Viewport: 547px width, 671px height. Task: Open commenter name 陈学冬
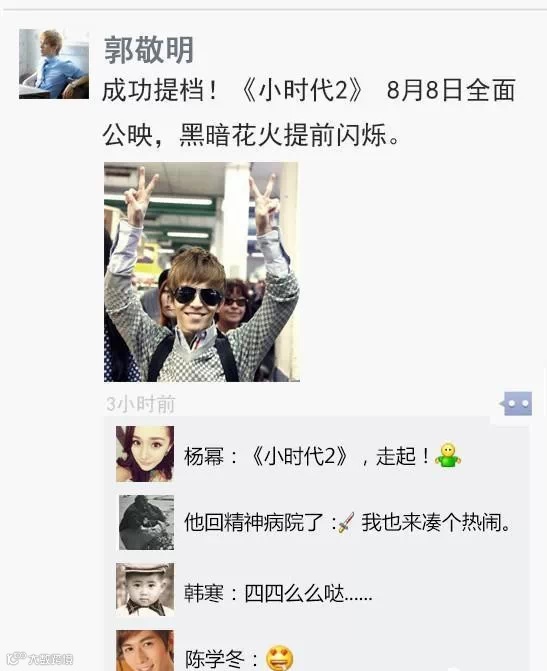click(x=214, y=659)
